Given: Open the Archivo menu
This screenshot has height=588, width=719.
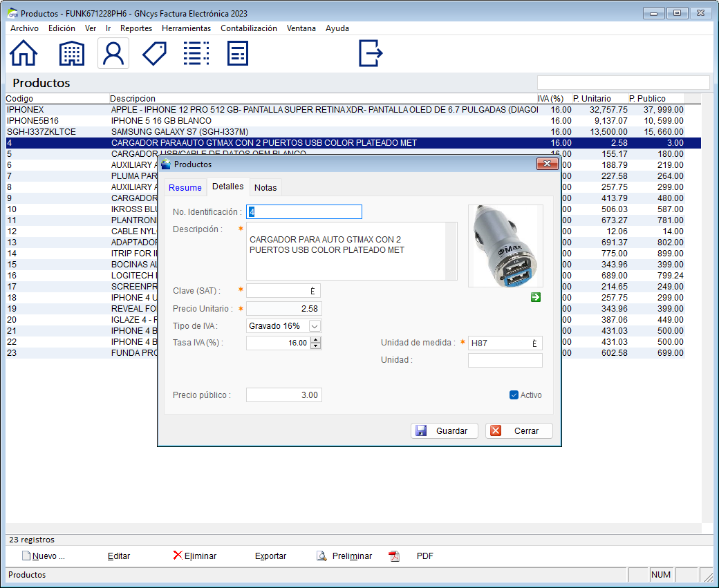Looking at the screenshot, I should [24, 28].
